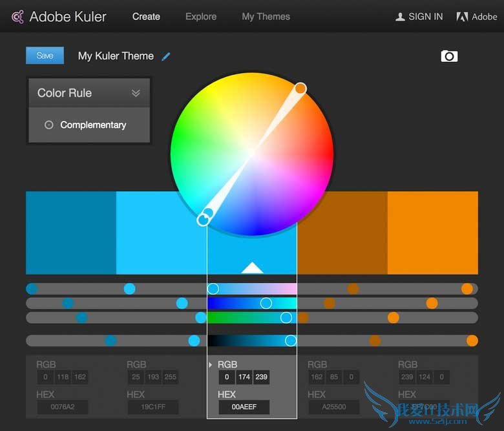Click the active color's brightness slider handle
The image size is (504, 431).
(x=291, y=341)
